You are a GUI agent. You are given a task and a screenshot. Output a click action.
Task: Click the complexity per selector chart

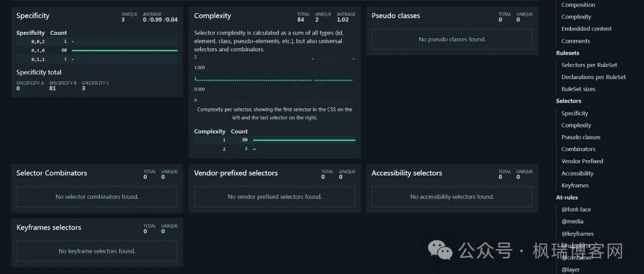pyautogui.click(x=275, y=79)
